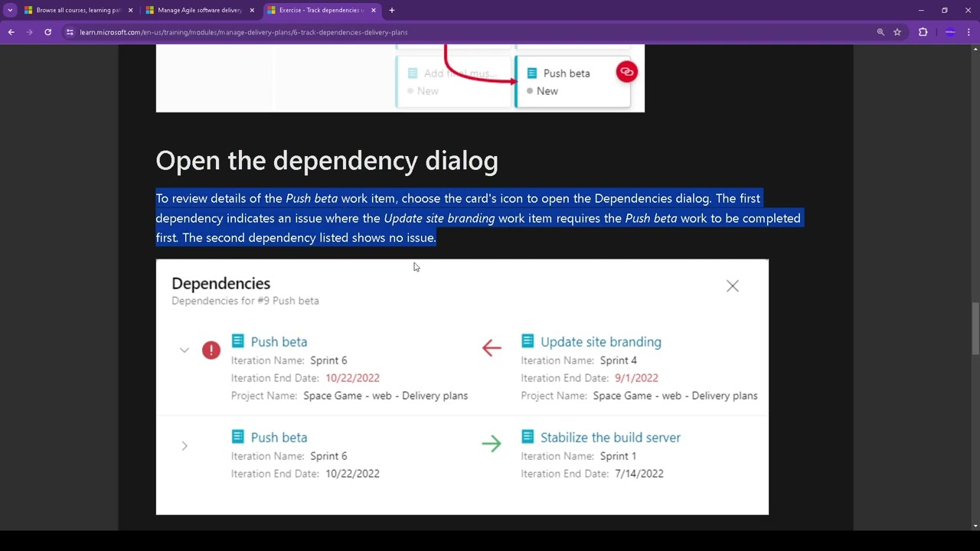This screenshot has width=980, height=551.
Task: Open the Stabilize the build server link
Action: coord(610,437)
